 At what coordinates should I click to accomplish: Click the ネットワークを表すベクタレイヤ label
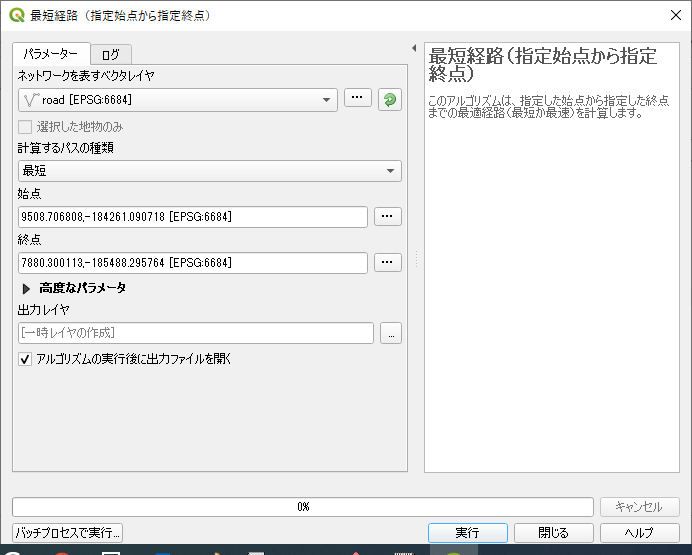pos(86,76)
